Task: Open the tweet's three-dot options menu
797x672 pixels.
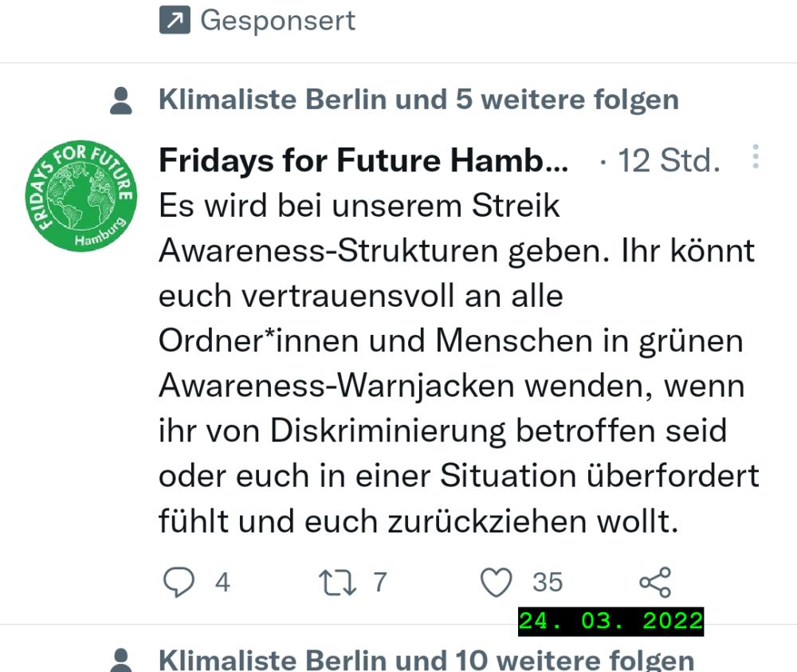Action: (756, 156)
